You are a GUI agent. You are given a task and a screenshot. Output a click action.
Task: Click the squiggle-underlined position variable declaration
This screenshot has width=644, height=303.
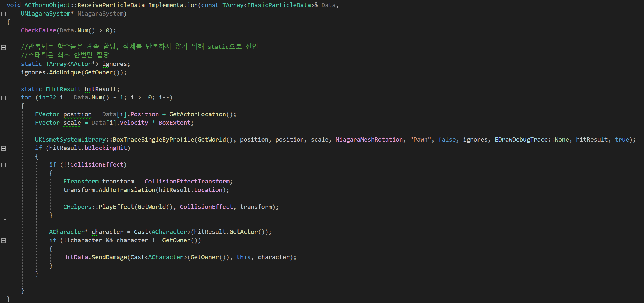(x=77, y=114)
